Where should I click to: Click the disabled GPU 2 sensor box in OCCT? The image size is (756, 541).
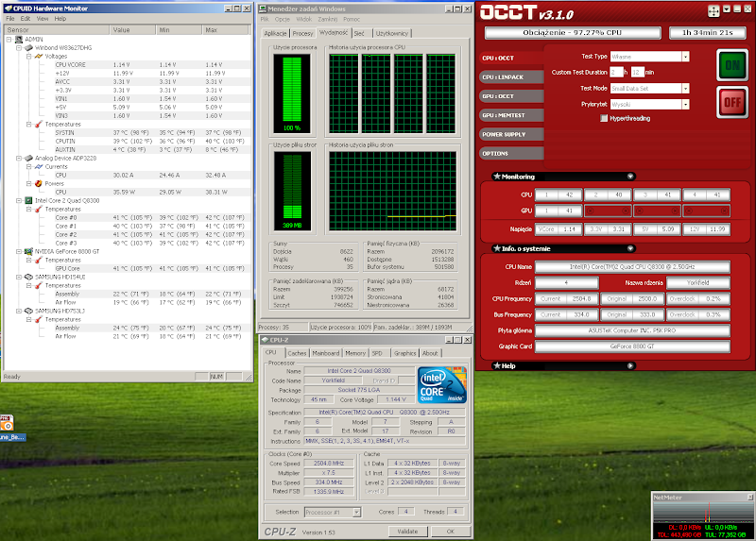click(608, 211)
